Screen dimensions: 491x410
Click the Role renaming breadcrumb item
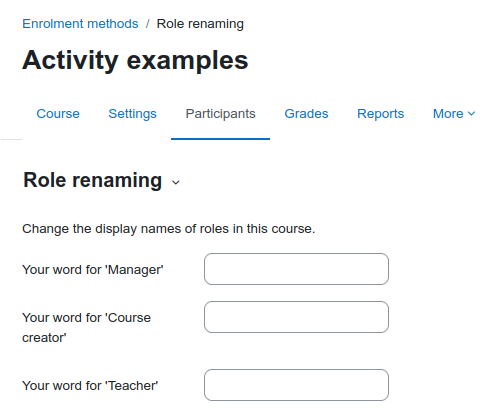pyautogui.click(x=200, y=24)
